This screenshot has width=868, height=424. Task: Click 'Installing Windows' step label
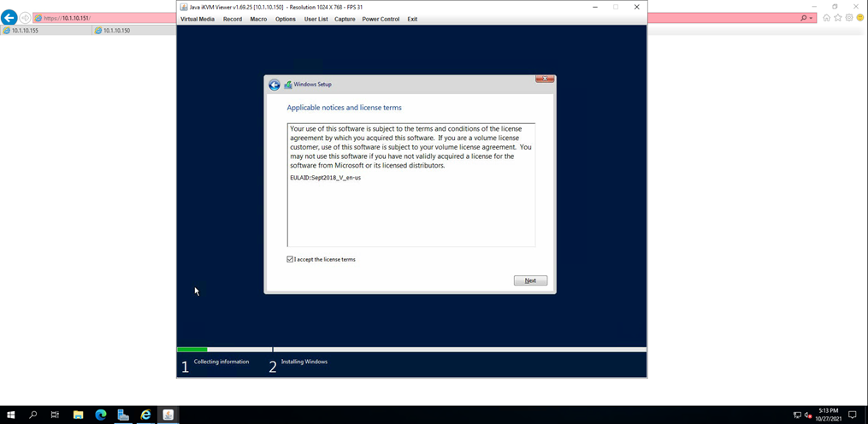[304, 362]
